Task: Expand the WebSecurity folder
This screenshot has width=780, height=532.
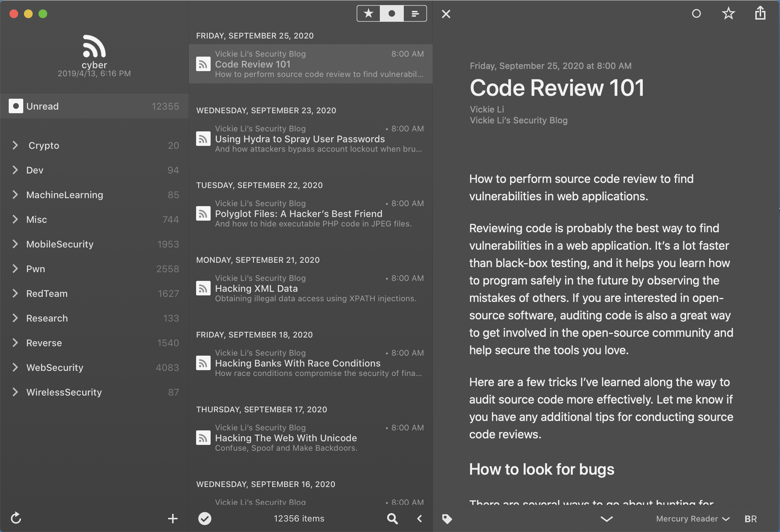Action: (x=15, y=368)
